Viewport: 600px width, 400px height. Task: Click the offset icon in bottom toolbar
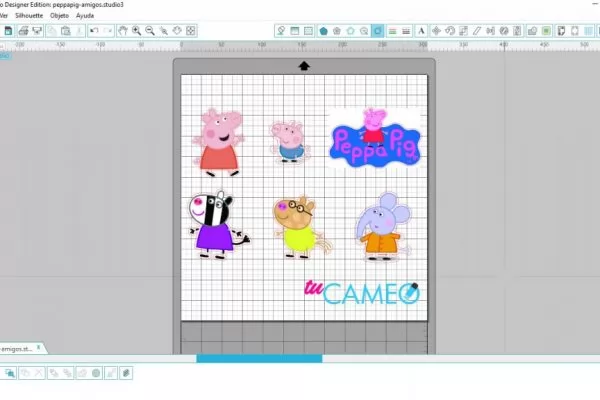[x=96, y=373]
